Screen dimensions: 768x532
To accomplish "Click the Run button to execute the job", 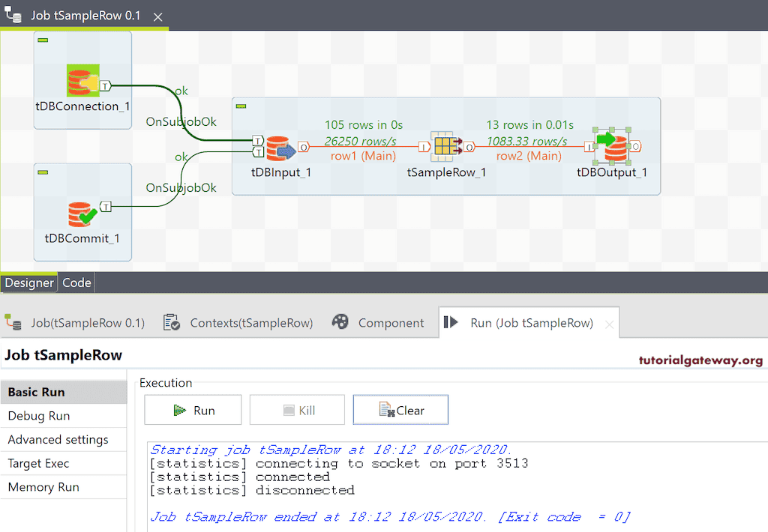I will point(193,409).
